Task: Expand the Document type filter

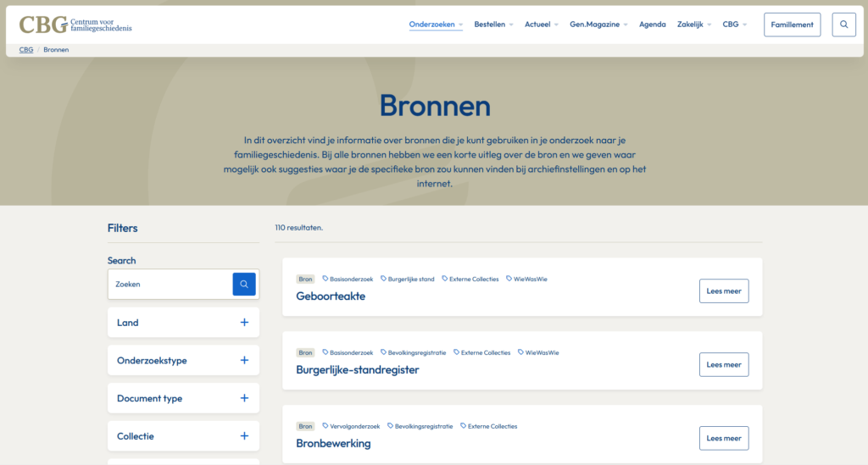Action: click(x=244, y=398)
